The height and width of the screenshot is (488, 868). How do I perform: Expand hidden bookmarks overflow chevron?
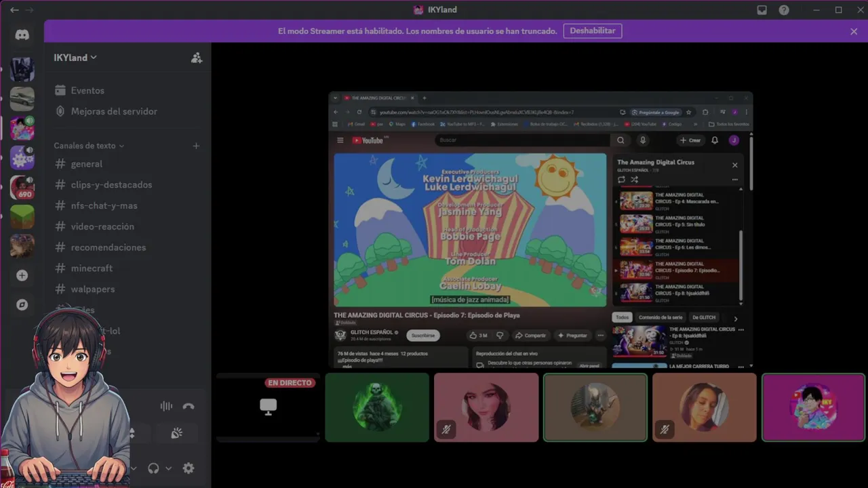pyautogui.click(x=695, y=124)
